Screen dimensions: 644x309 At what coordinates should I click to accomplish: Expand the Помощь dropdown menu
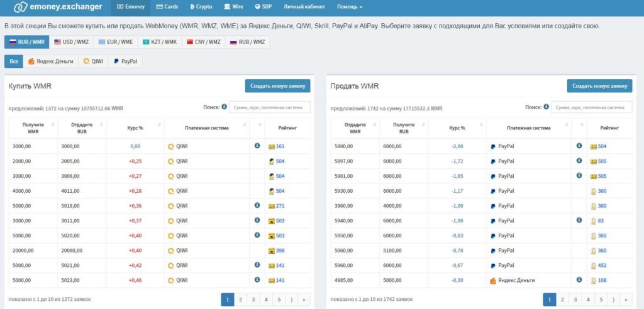350,7
